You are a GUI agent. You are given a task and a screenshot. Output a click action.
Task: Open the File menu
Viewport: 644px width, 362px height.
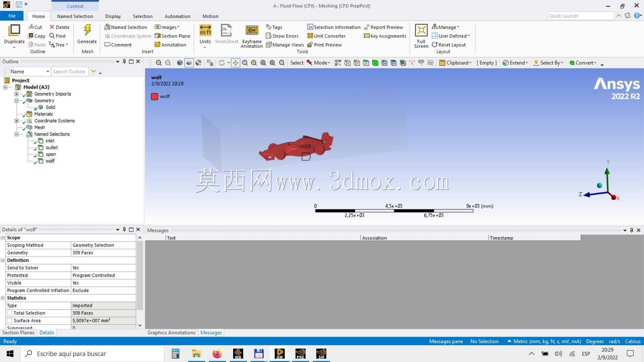[12, 16]
